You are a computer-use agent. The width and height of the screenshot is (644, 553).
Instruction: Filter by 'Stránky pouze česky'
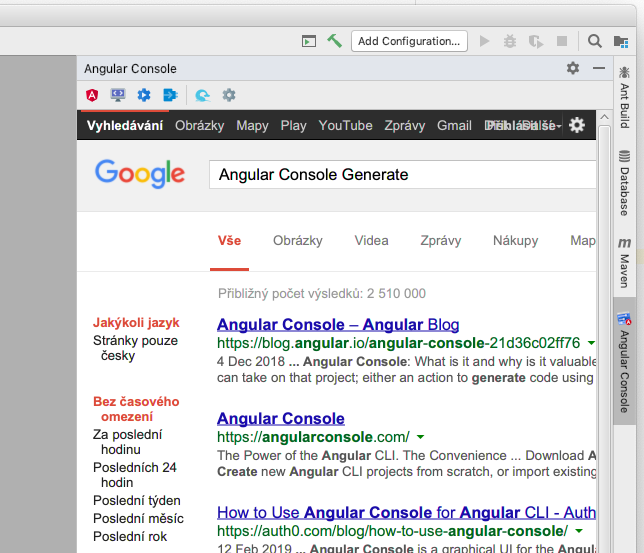tap(135, 348)
